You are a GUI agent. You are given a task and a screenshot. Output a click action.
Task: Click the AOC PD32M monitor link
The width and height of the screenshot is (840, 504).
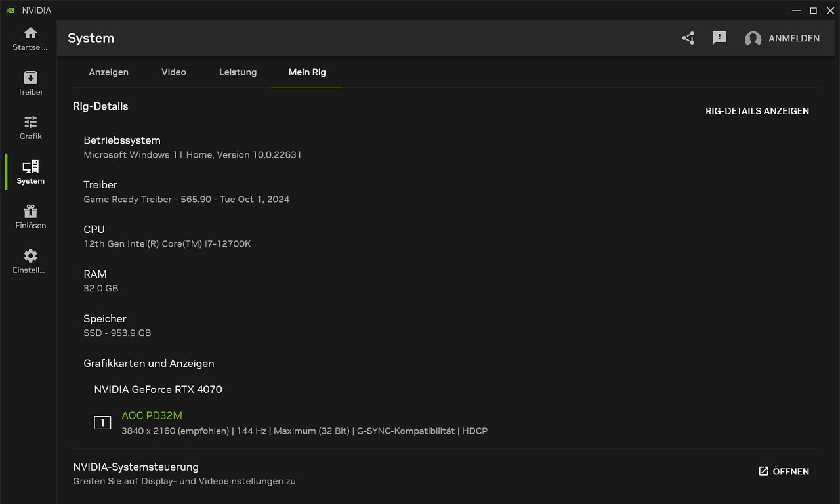(152, 415)
